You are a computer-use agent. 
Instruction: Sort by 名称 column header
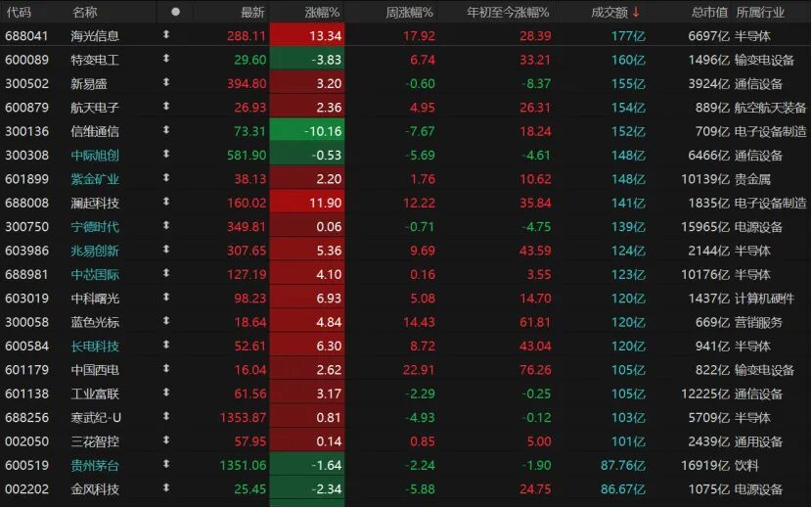click(84, 12)
